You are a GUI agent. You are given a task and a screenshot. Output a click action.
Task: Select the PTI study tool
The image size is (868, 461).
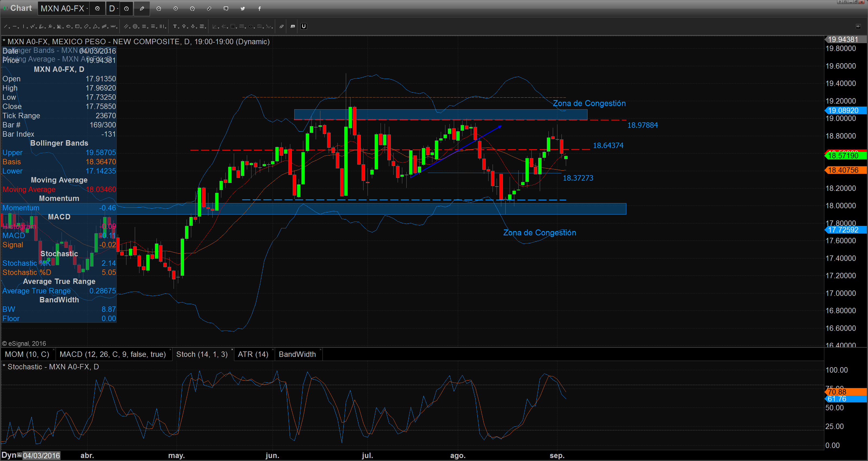point(260,26)
